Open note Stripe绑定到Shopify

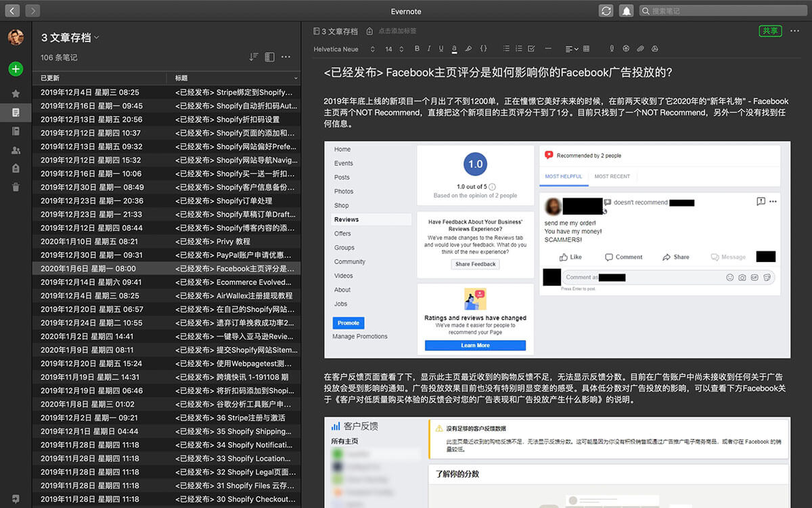(x=166, y=92)
